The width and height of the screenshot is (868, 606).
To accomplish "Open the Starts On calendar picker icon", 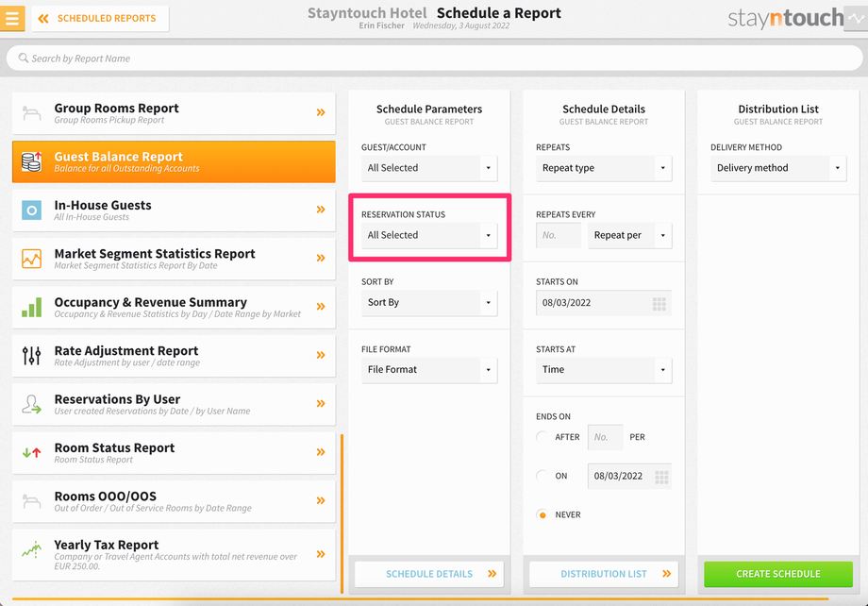I will click(x=659, y=304).
